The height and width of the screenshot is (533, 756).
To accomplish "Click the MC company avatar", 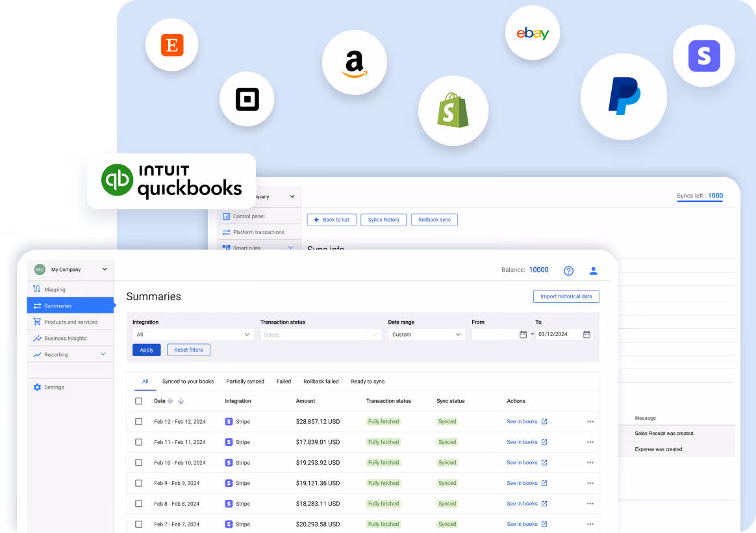I will pos(40,270).
